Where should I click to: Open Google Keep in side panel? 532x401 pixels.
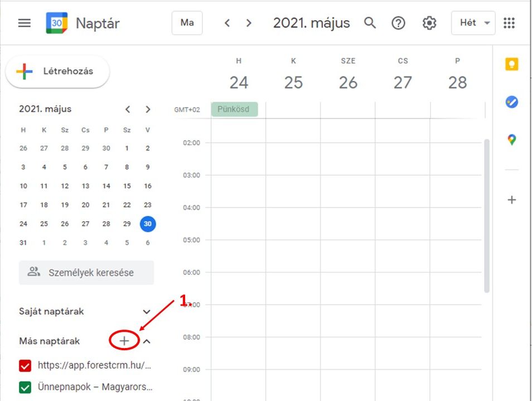pyautogui.click(x=511, y=65)
